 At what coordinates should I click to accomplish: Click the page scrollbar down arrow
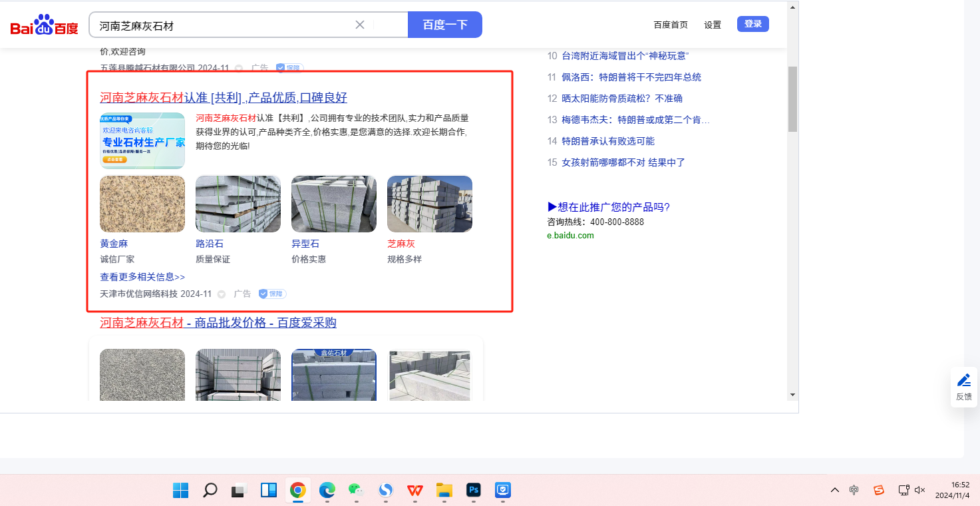click(792, 394)
